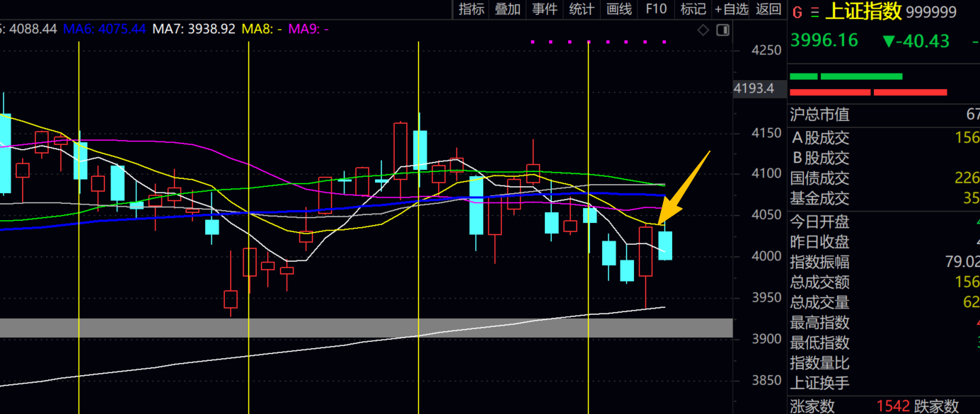Click the 指数振幅 row
This screenshot has width=980, height=414.
coord(884,263)
